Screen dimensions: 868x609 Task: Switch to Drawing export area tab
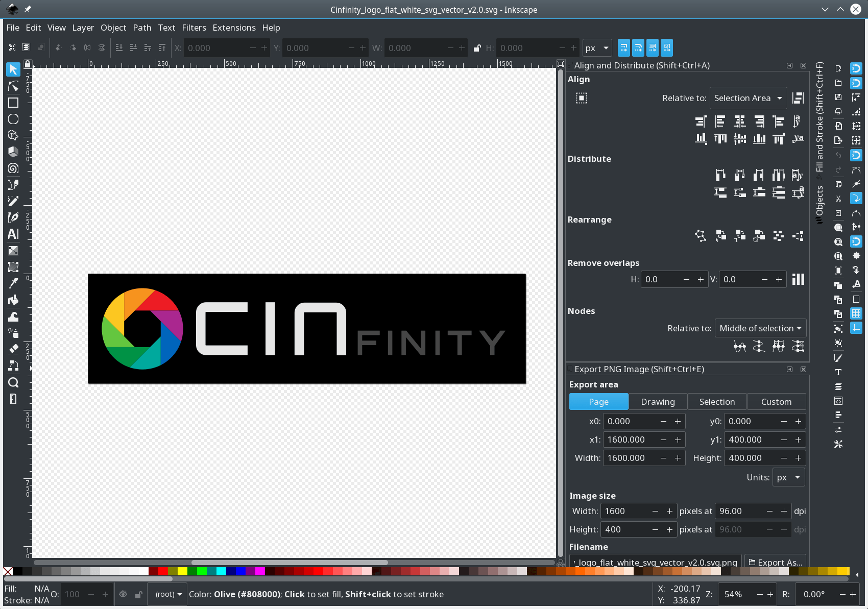(658, 402)
